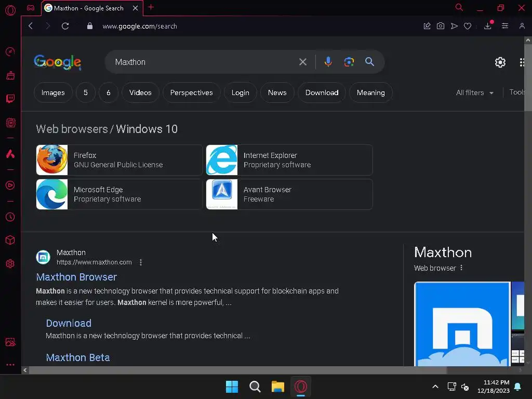Open Aria AI icon in sidebar

point(10,154)
